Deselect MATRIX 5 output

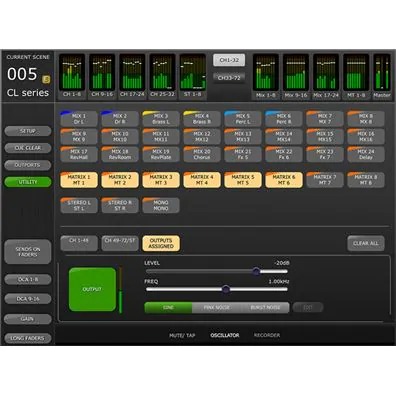click(x=243, y=180)
